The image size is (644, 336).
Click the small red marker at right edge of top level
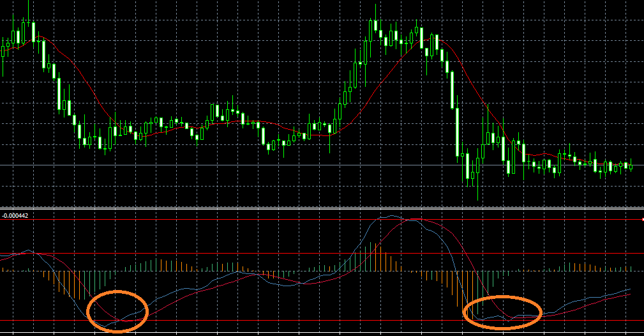[x=643, y=220]
